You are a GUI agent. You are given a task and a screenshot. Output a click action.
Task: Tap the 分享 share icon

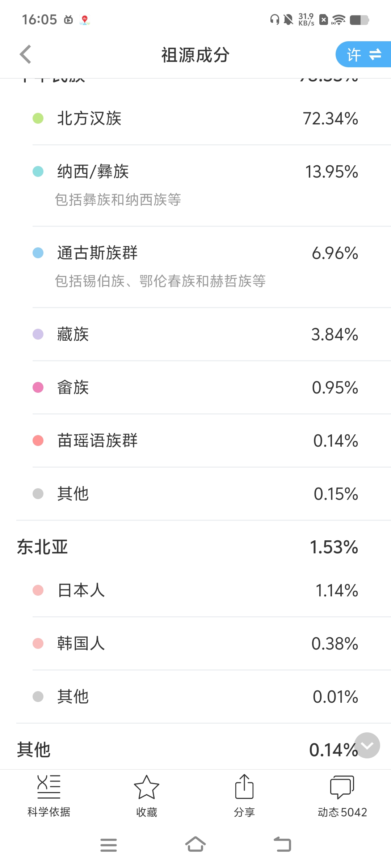point(244,787)
